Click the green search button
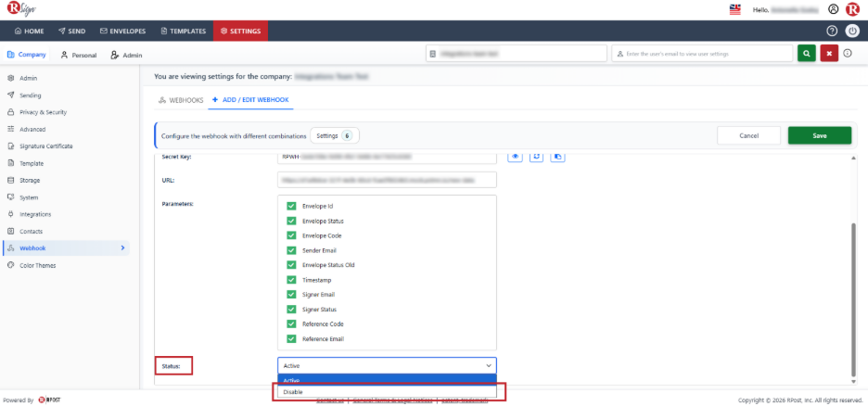 point(807,54)
